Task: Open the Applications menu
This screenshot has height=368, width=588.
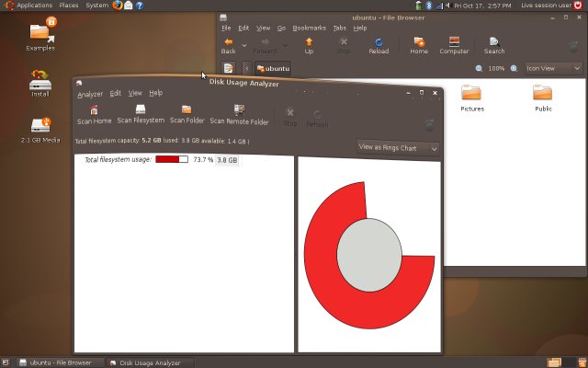Action: pos(28,6)
